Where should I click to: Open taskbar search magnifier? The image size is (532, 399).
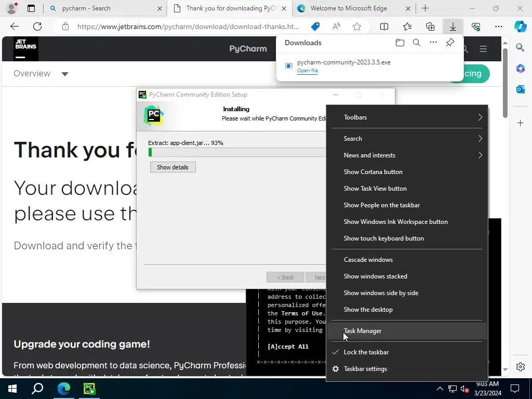click(37, 389)
